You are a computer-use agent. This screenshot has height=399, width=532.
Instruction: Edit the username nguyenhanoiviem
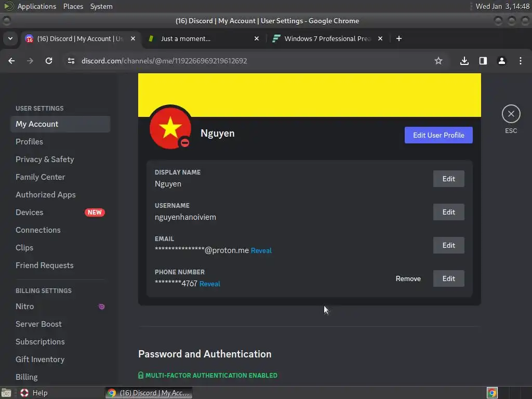(448, 212)
